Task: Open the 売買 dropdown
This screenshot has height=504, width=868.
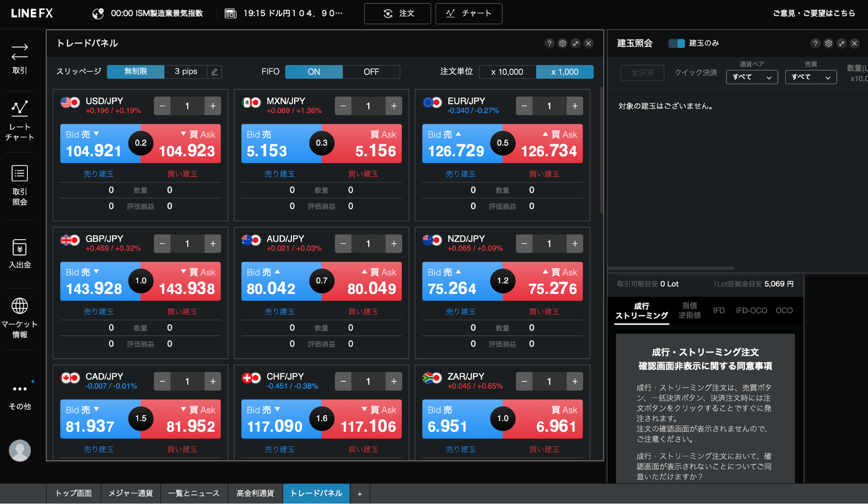Action: [811, 77]
